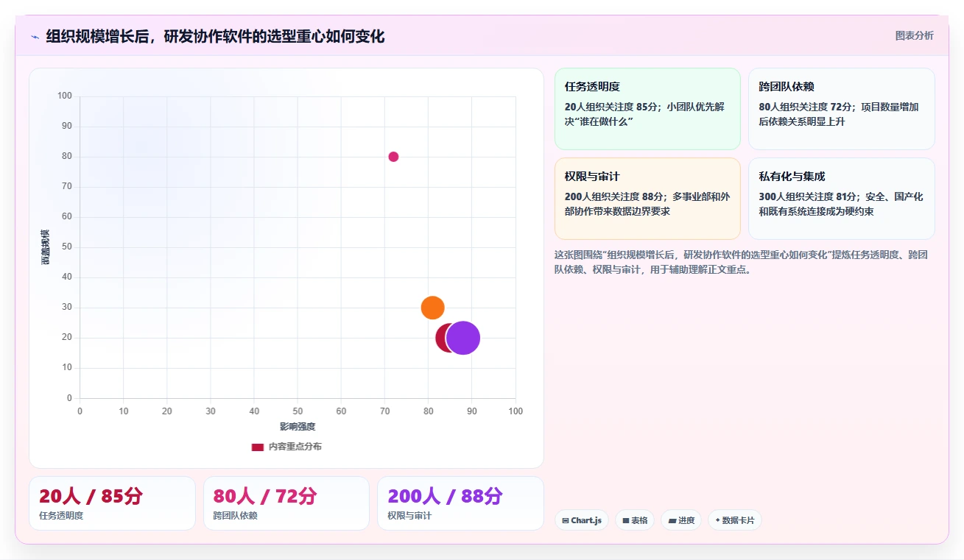Click the 20人 / 85分 stat card

coord(112,503)
